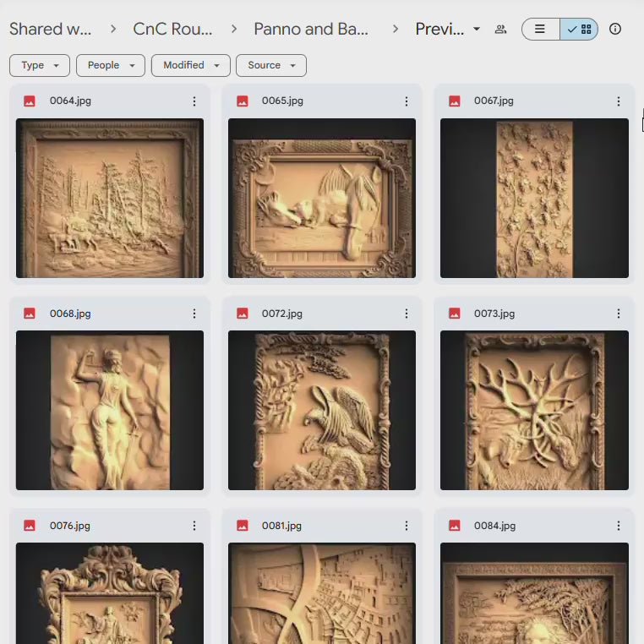
Task: Open more actions for 0065.jpg
Action: click(x=407, y=101)
